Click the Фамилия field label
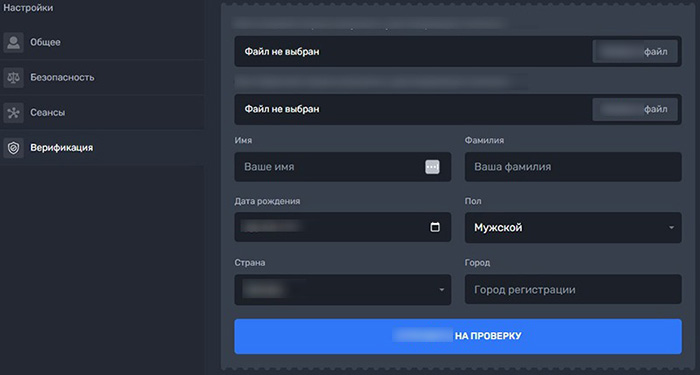Screen dimensions: 700x375 (x=484, y=140)
